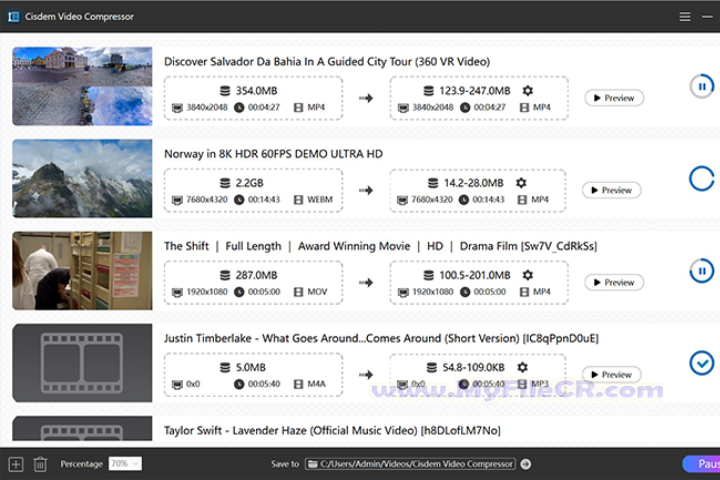The image size is (720, 480).
Task: Select the Norway 8K mountain thumbnail
Action: [x=82, y=178]
